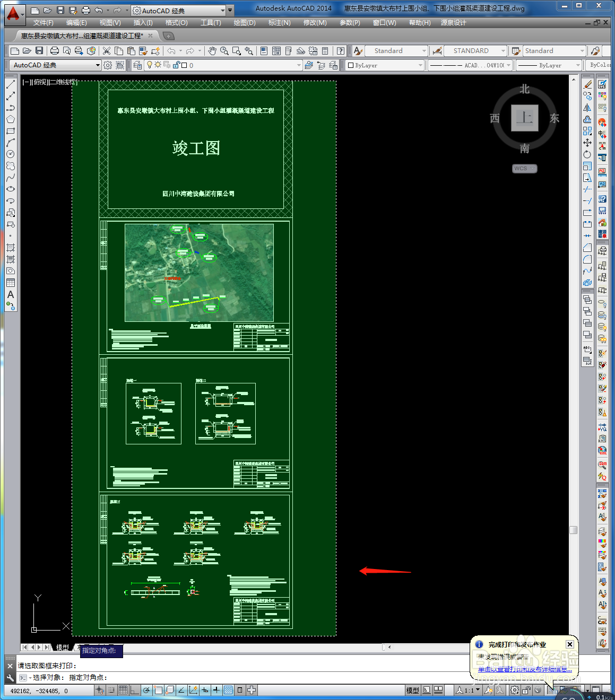The image size is (615, 700).
Task: Select the Circle draw tool
Action: tap(11, 154)
